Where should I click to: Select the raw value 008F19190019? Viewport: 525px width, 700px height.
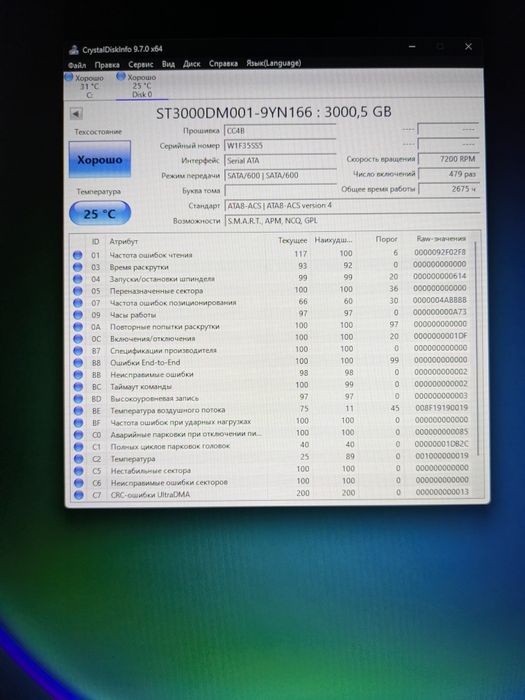tap(441, 408)
